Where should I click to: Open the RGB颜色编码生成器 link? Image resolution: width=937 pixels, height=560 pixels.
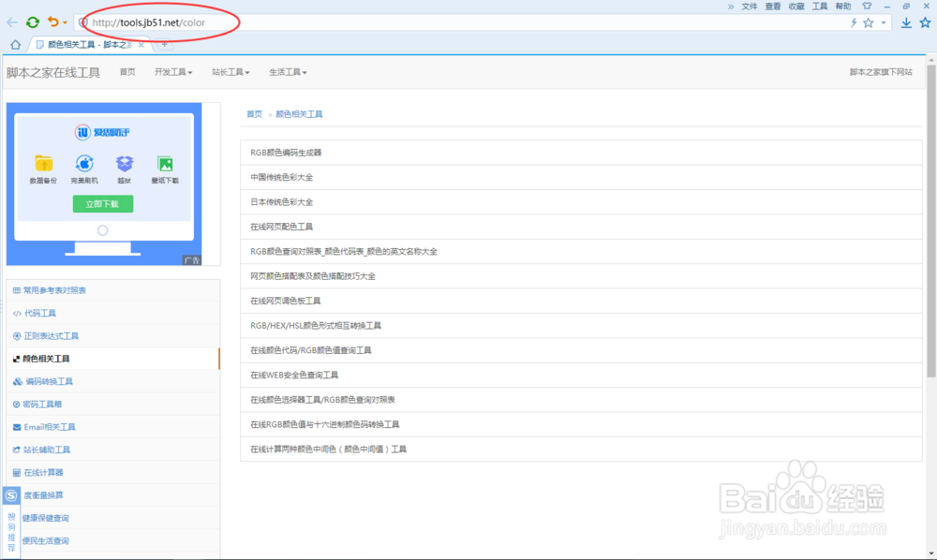[x=286, y=154]
